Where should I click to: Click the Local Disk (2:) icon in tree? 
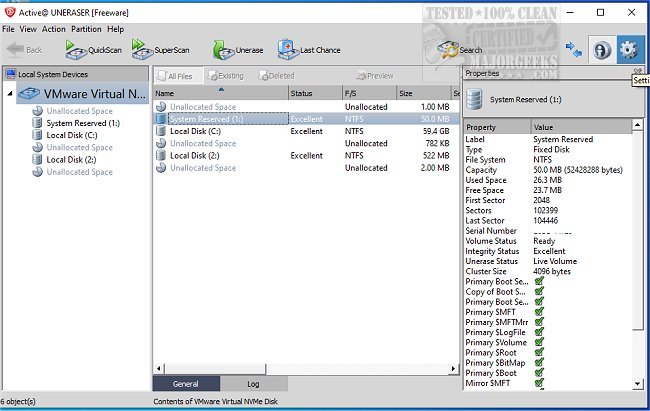pyautogui.click(x=37, y=160)
